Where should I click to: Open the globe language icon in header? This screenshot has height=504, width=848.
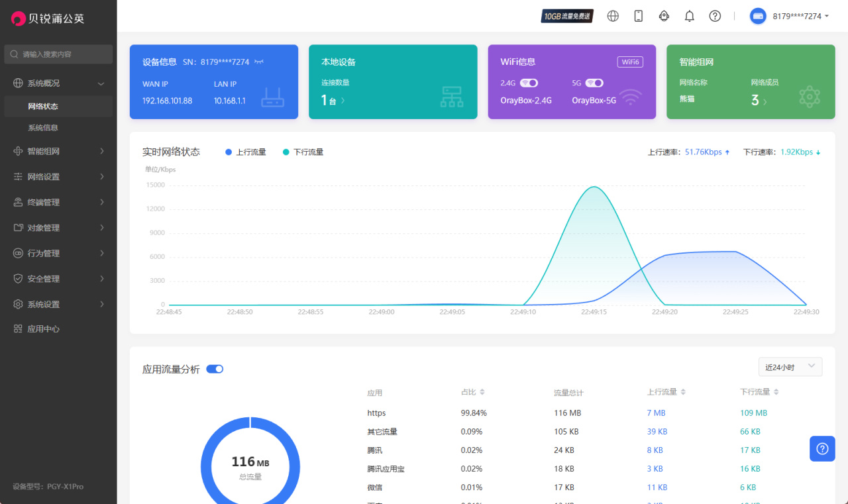[x=613, y=16]
